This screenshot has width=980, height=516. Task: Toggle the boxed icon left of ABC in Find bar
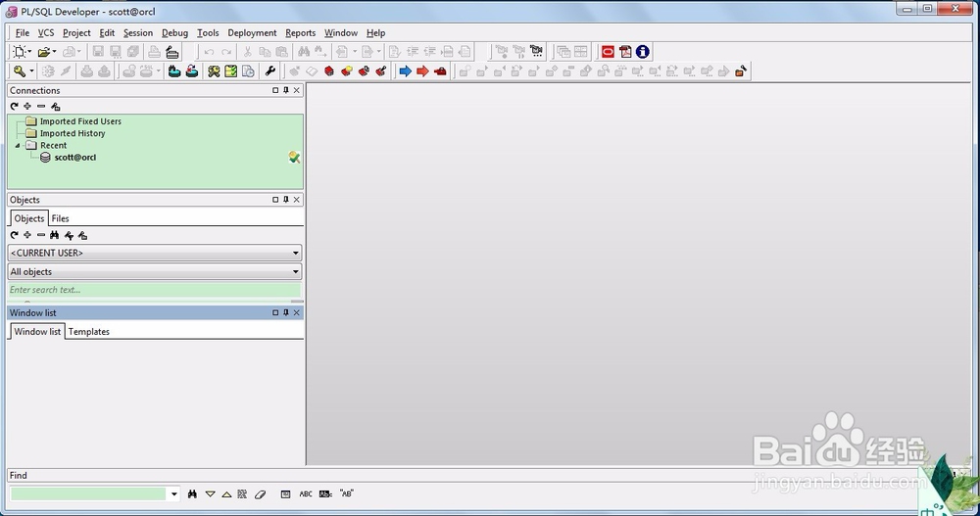[285, 494]
